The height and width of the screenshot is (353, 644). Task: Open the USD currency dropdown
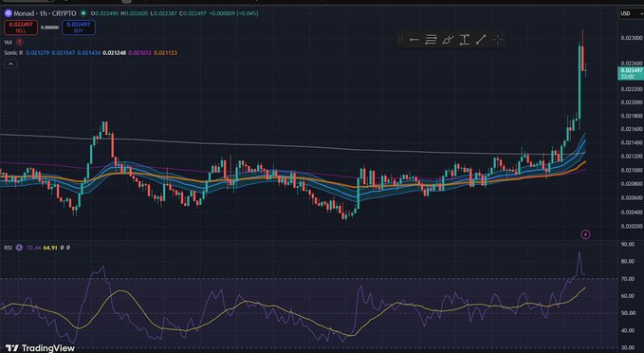click(x=632, y=13)
